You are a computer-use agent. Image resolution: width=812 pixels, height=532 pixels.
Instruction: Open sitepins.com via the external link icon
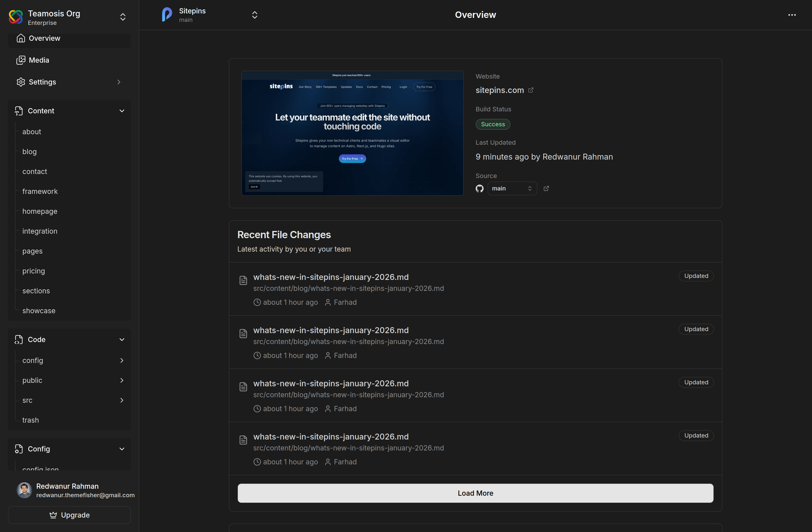(531, 90)
